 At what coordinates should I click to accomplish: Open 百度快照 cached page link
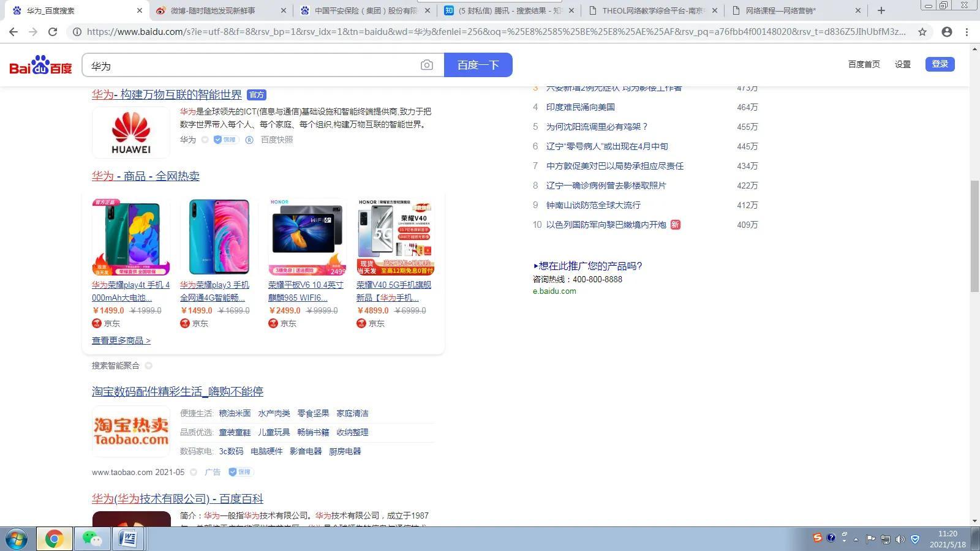(277, 140)
